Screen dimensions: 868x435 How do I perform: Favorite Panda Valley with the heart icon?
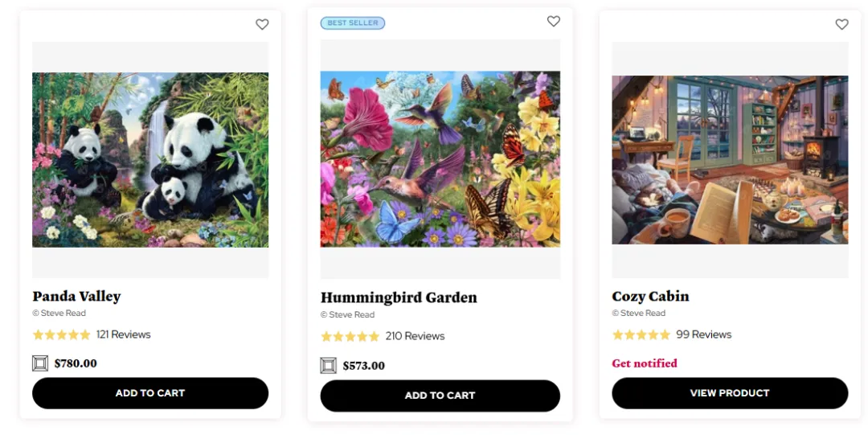pos(262,25)
